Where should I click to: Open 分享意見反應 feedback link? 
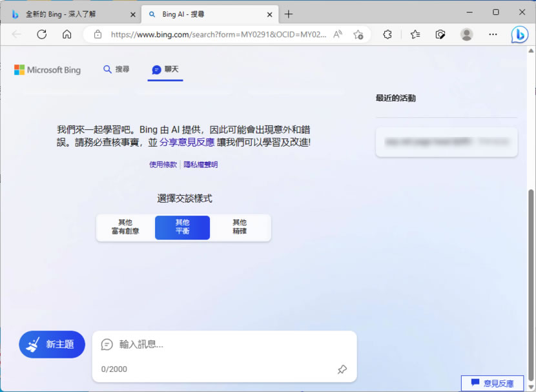tap(187, 142)
